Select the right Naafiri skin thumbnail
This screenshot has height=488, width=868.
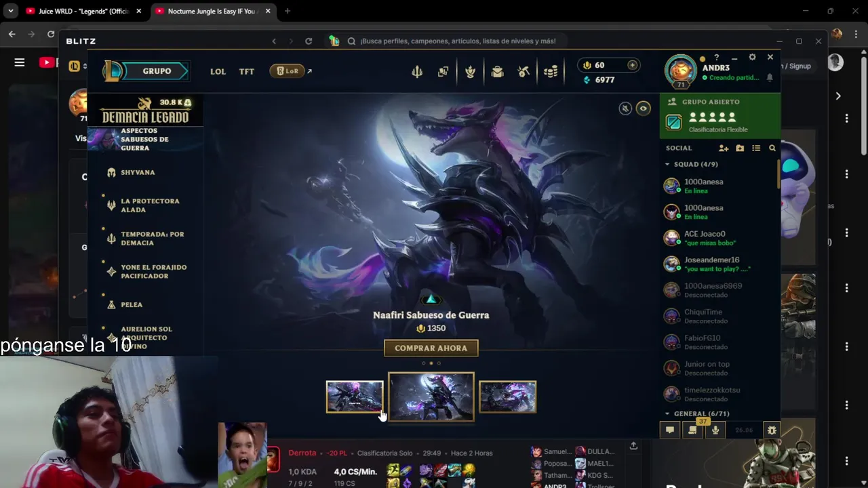pos(507,396)
